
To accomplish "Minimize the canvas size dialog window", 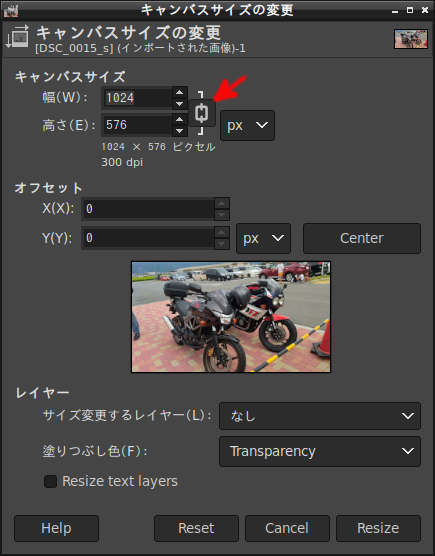I will tap(395, 11).
